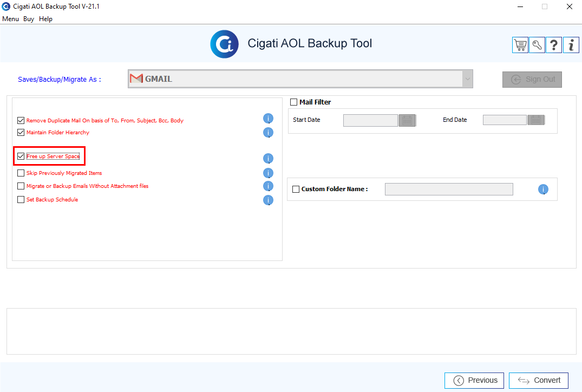This screenshot has width=582, height=392.
Task: Show info for Skip Previously Migrated Items
Action: click(x=268, y=173)
